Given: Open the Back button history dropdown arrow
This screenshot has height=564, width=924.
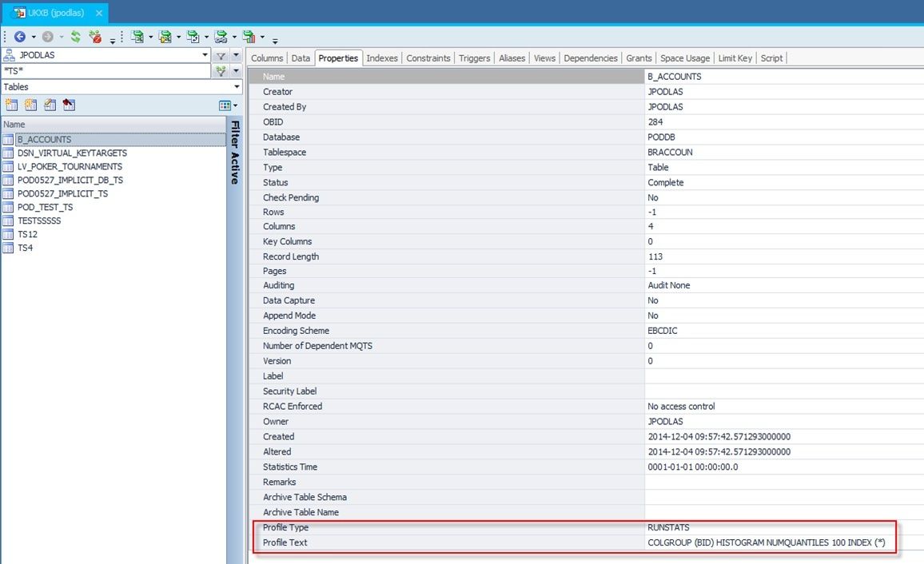Looking at the screenshot, I should click(x=34, y=37).
